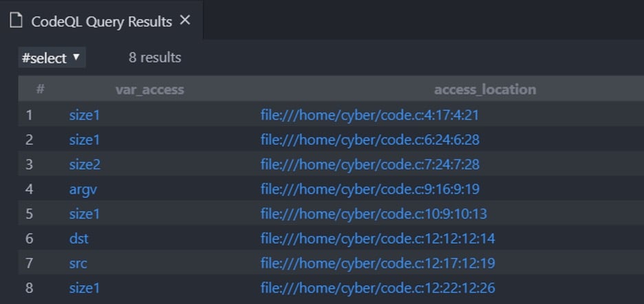
Task: Open location code.c:9:16:9:19
Action: pos(369,189)
